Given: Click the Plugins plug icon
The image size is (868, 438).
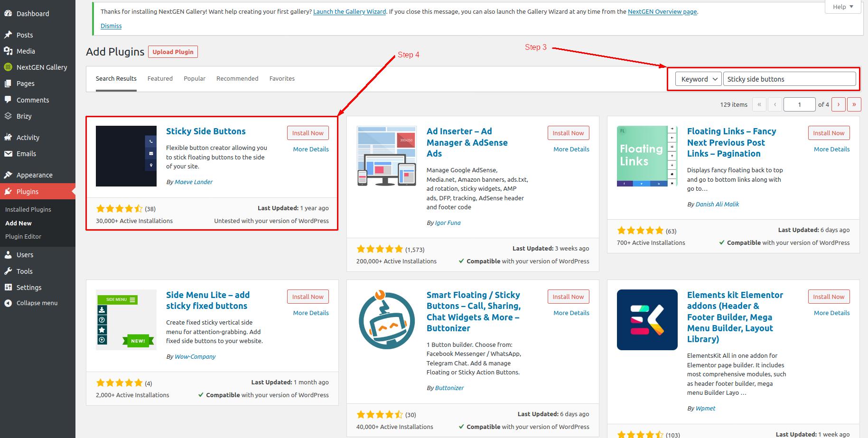Looking at the screenshot, I should 8,191.
